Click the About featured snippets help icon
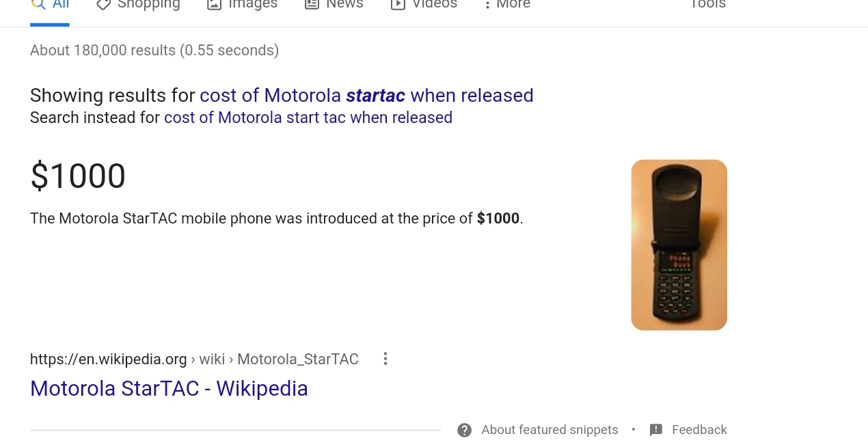 tap(465, 430)
